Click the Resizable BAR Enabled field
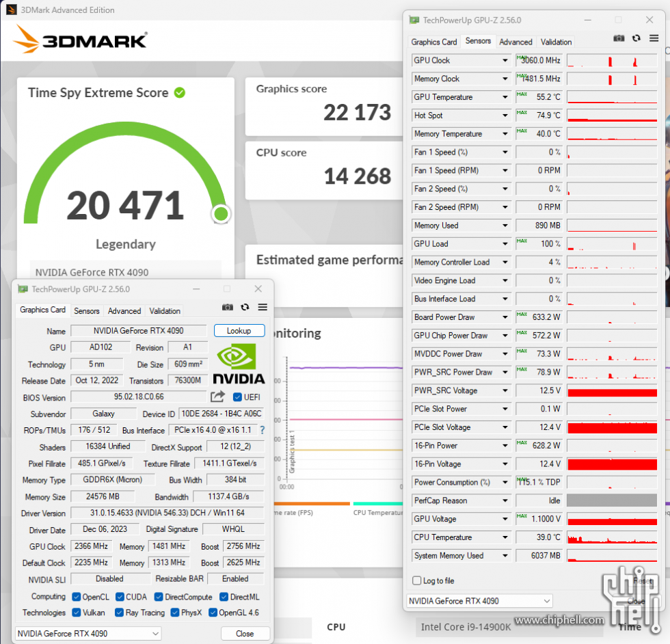670x644 pixels. coord(235,578)
